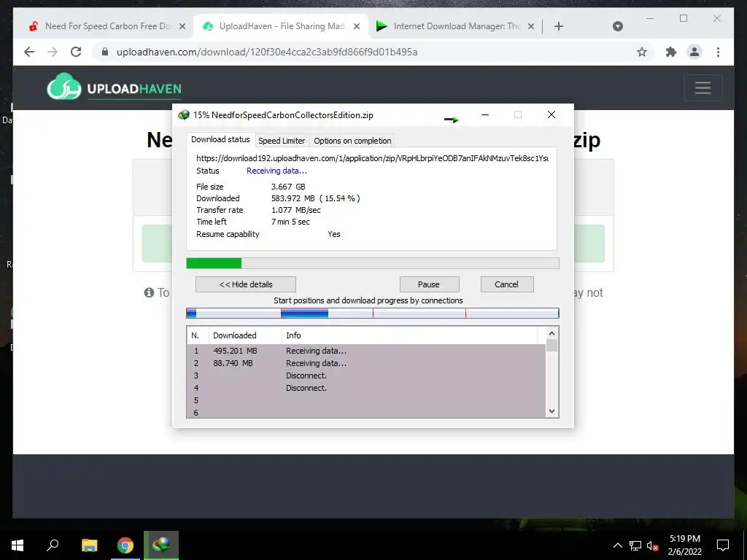
Task: Click connections list scroll down arrow
Action: pyautogui.click(x=551, y=411)
